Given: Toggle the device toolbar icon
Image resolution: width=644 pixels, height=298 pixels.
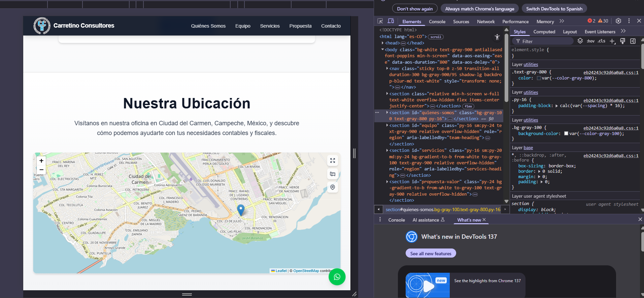Looking at the screenshot, I should [391, 21].
